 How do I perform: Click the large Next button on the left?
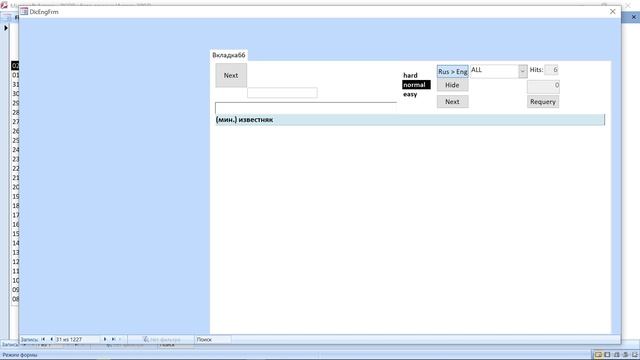[231, 76]
